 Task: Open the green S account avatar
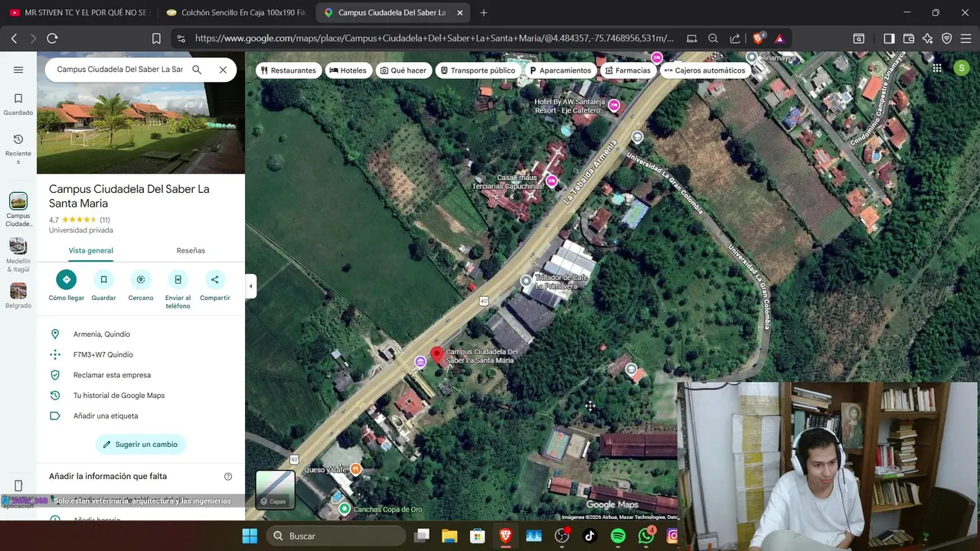click(x=962, y=68)
